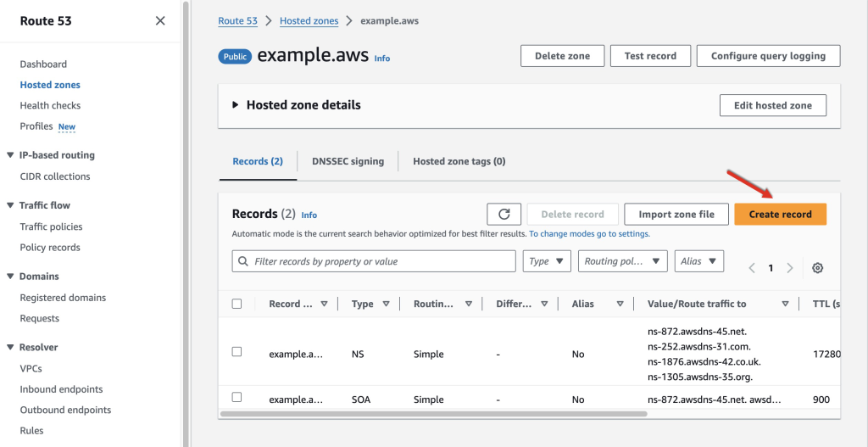868x447 pixels.
Task: Open the Info link beside Records (2)
Action: tap(309, 215)
